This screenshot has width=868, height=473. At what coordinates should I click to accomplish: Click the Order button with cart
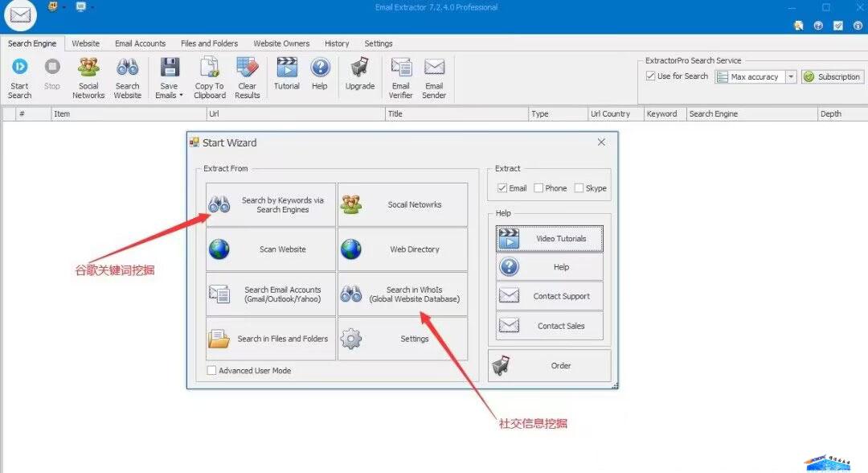(549, 365)
